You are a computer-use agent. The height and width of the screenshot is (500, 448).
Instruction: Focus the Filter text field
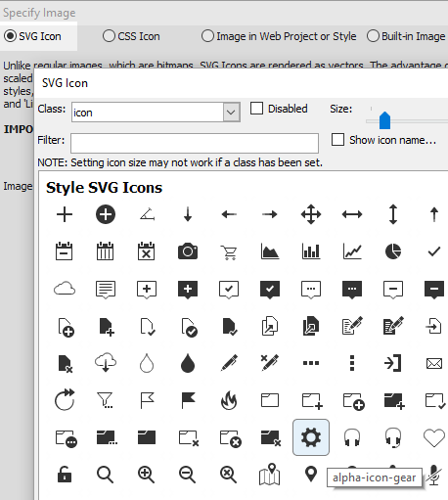[x=195, y=143]
